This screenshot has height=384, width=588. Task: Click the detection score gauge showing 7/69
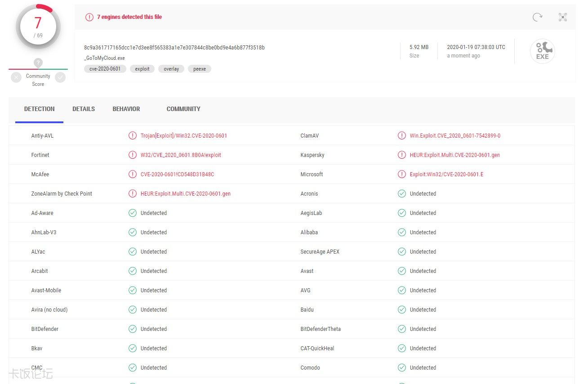[x=38, y=27]
